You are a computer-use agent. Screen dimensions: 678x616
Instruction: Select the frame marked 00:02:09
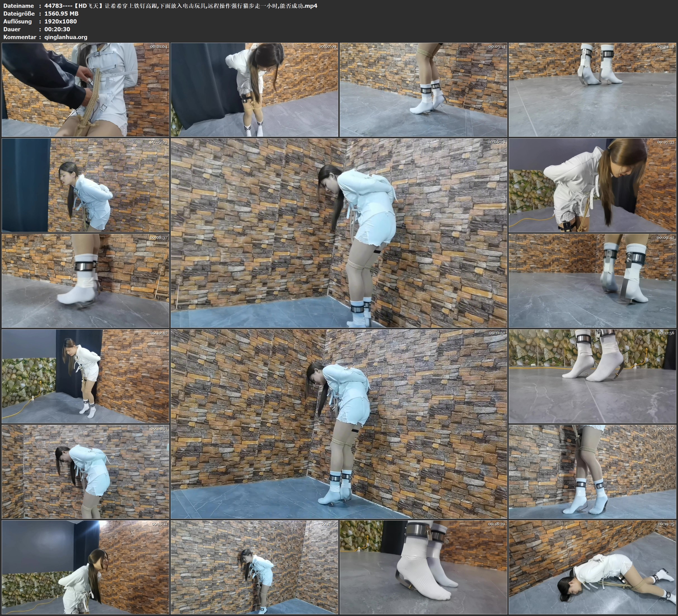pos(254,90)
